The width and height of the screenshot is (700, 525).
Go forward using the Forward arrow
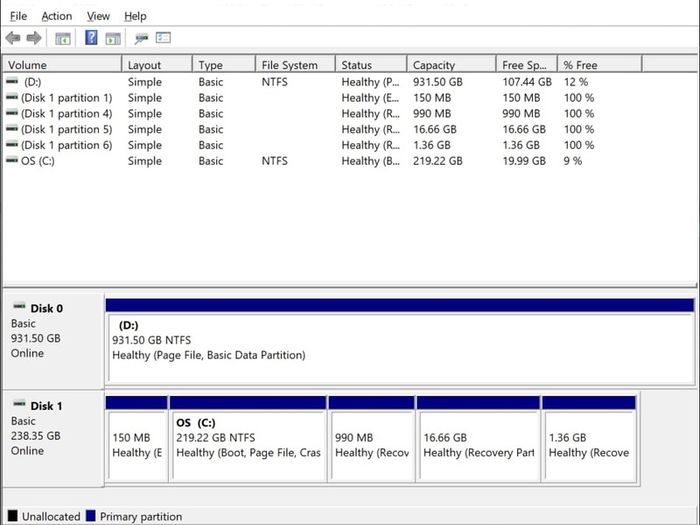coord(34,38)
